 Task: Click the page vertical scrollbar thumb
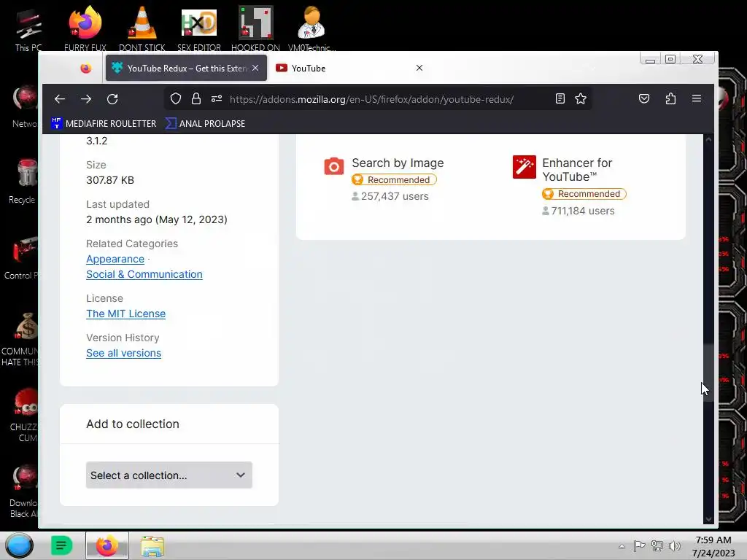[x=708, y=373]
